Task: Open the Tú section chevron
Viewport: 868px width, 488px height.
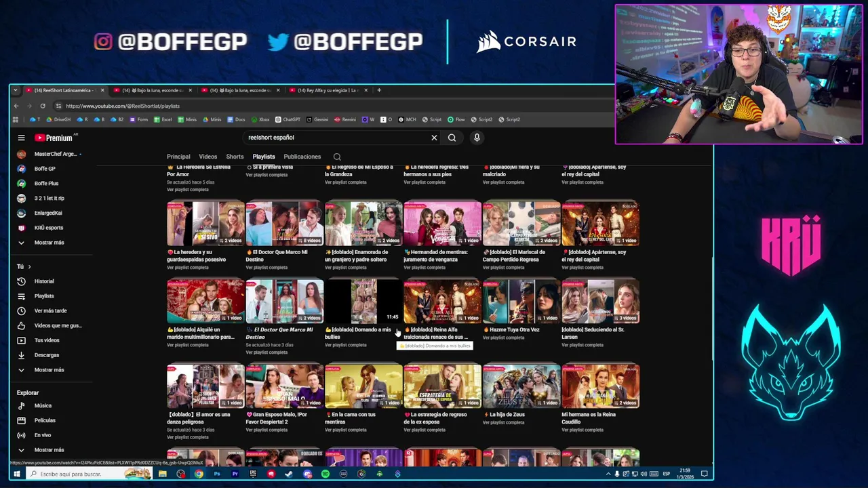Action: coord(29,266)
